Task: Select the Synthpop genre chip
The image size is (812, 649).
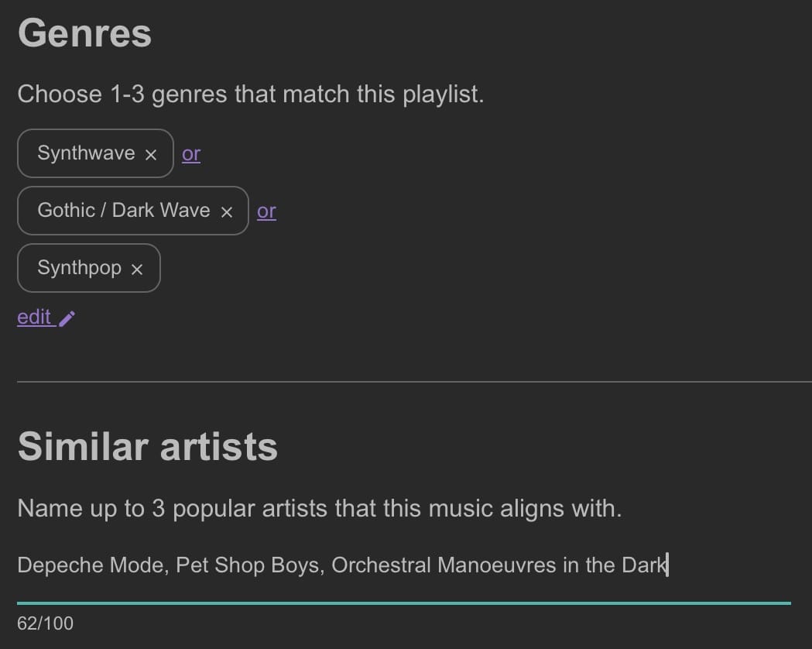Action: 80,267
